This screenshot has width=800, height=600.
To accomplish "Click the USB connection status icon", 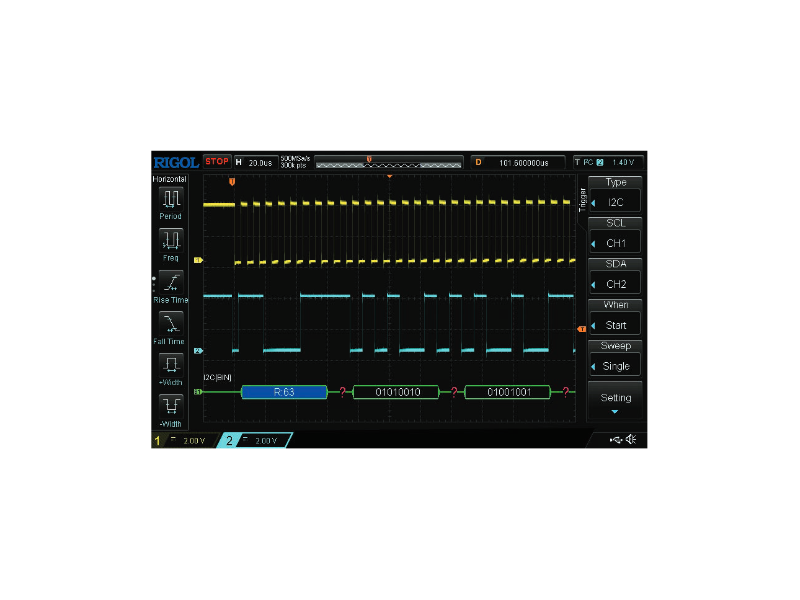I will point(614,440).
